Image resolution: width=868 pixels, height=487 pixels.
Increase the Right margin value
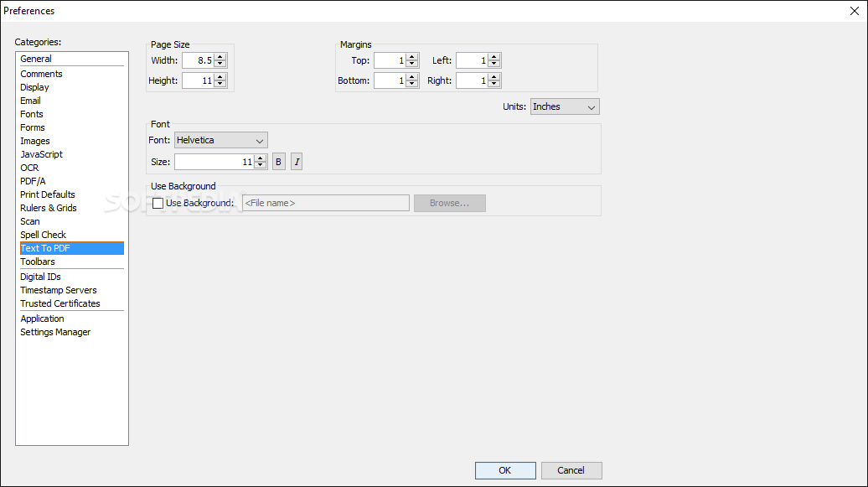494,77
